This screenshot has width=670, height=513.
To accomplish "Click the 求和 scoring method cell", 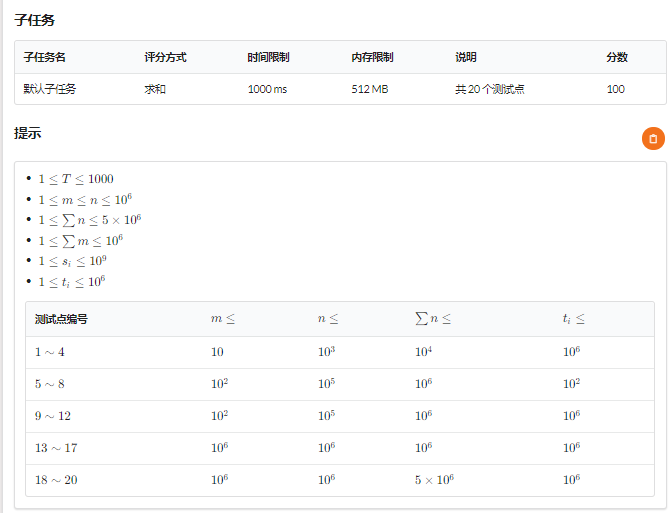I will (155, 89).
